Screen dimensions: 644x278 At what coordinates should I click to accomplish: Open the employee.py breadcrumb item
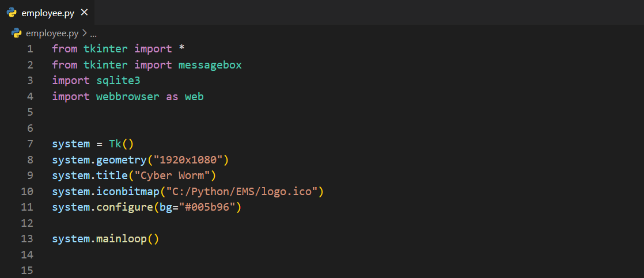point(52,33)
